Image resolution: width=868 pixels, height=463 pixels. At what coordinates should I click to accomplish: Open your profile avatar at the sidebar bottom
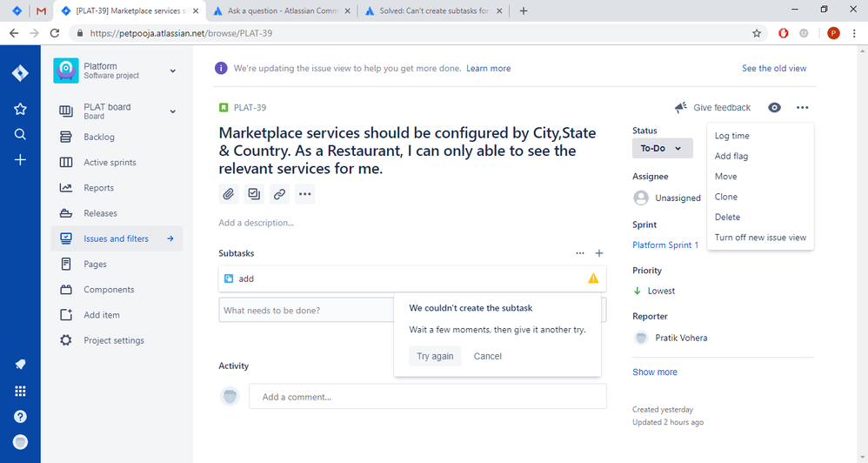click(x=20, y=442)
